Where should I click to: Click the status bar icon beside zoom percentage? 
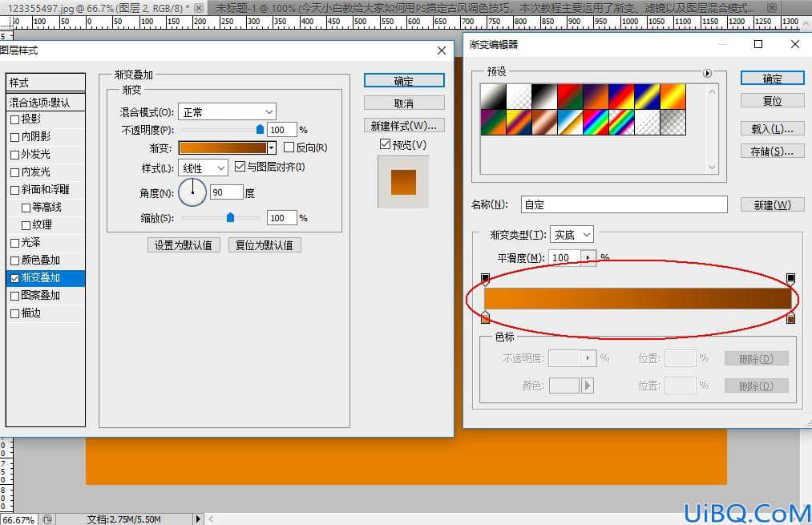pos(47,519)
